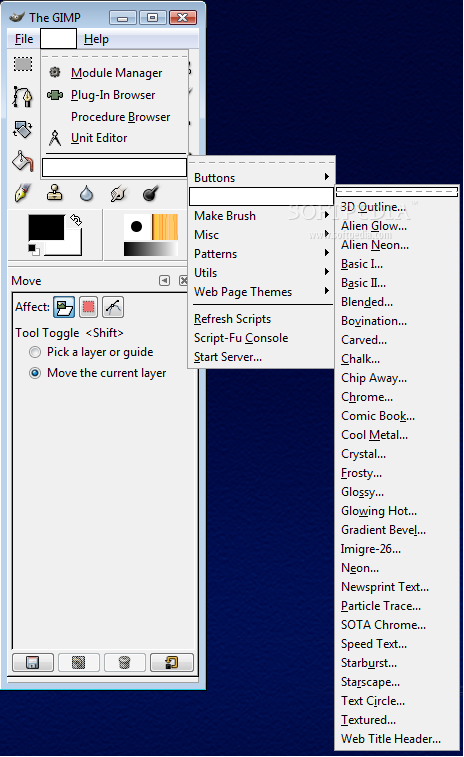Tear off the Logos submenu dashed line
This screenshot has height=757, width=464.
coord(397,192)
